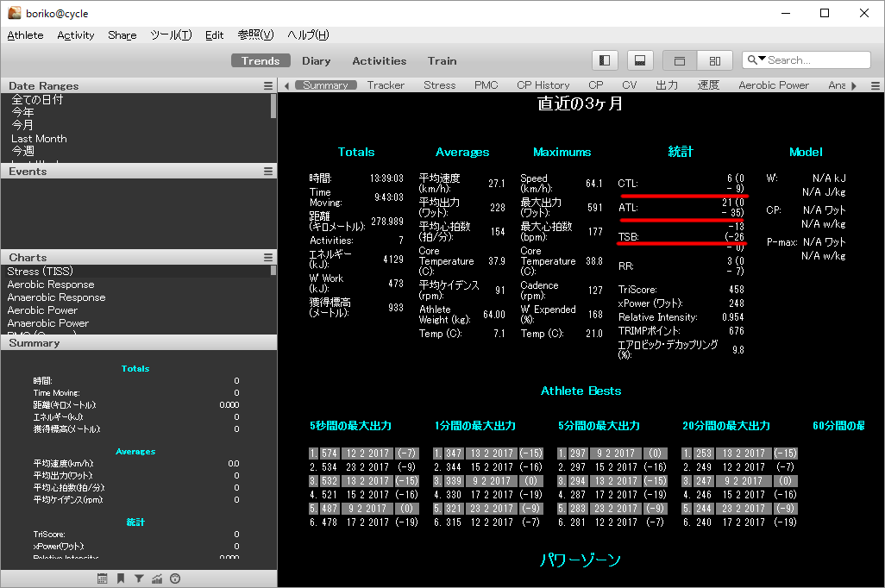Click the Athlete Bests heading
The image size is (885, 588).
click(x=581, y=391)
